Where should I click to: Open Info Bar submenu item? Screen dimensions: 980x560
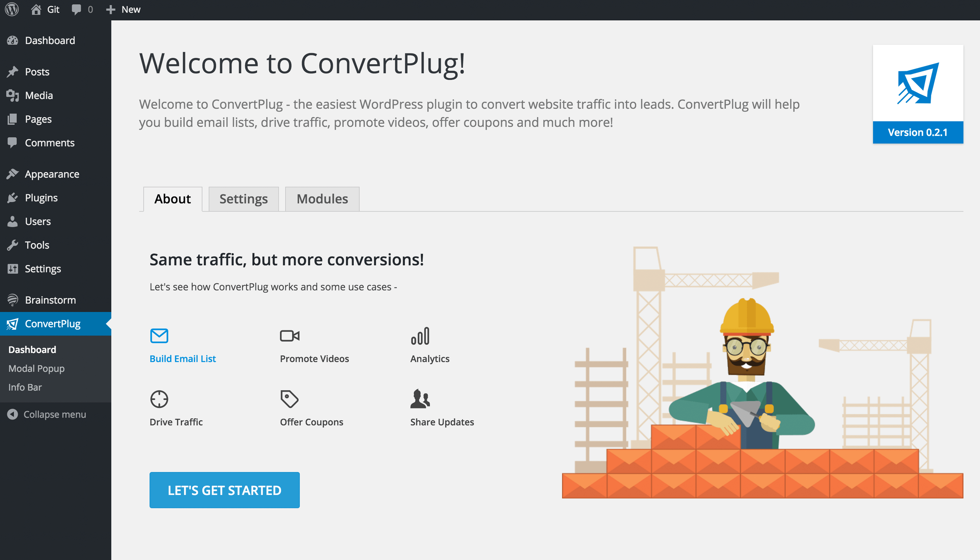(25, 387)
